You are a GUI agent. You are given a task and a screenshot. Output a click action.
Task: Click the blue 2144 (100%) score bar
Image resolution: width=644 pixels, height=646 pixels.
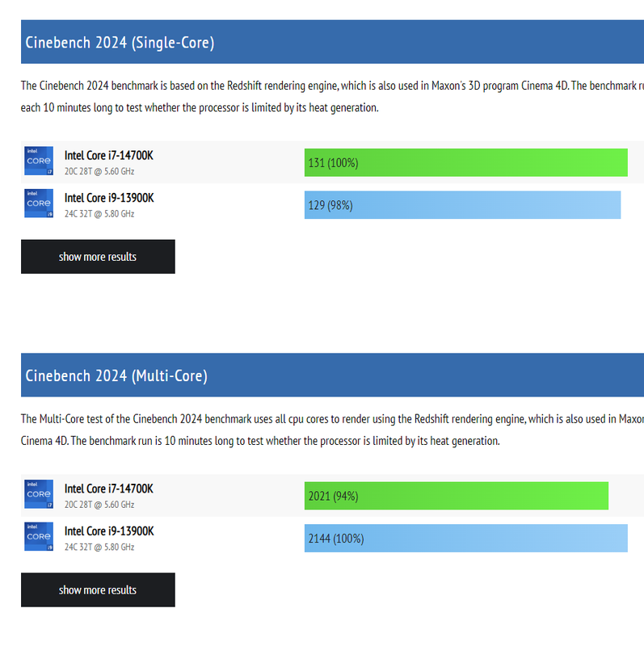[x=466, y=539]
